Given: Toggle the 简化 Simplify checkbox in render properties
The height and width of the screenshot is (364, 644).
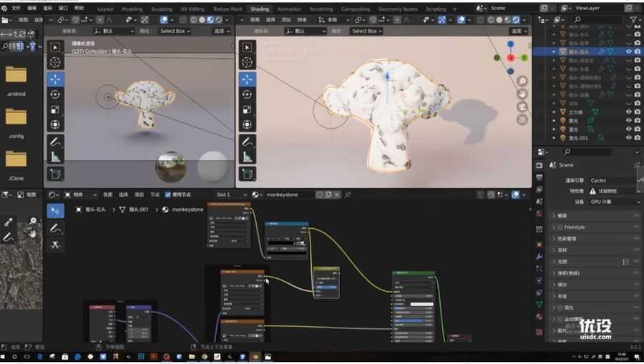Looking at the screenshot, I should coord(560,308).
